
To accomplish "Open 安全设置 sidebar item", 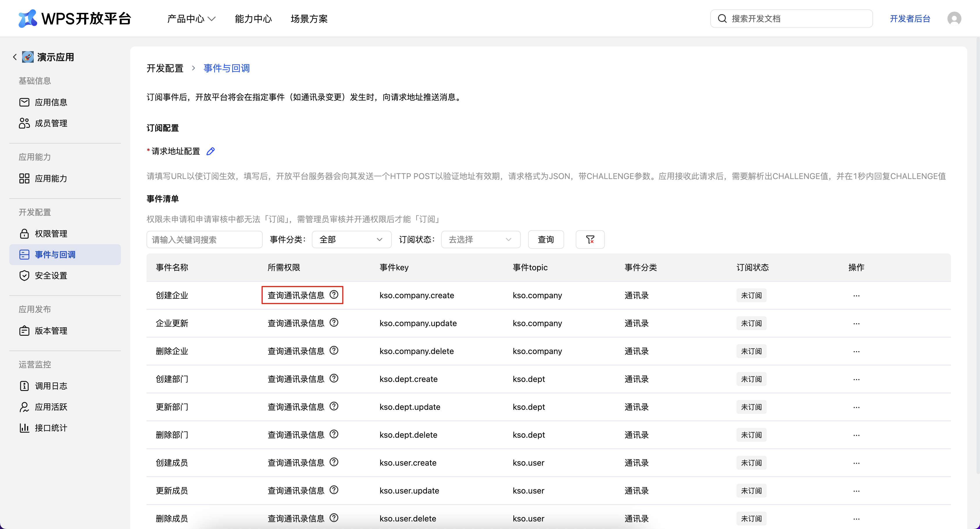I will pyautogui.click(x=51, y=276).
